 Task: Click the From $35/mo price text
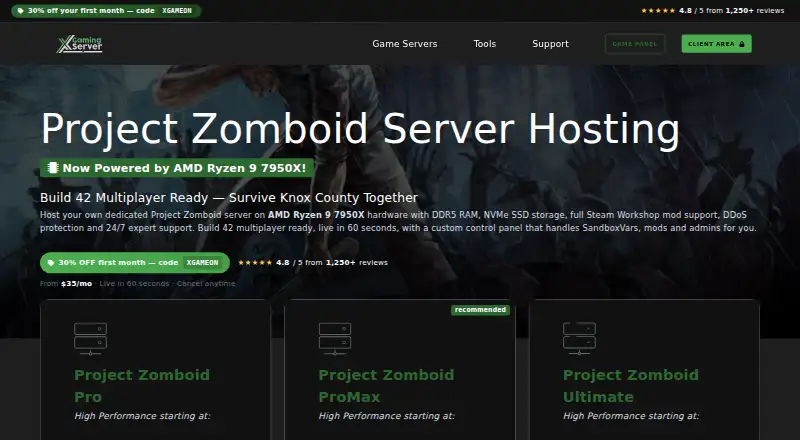coord(66,283)
